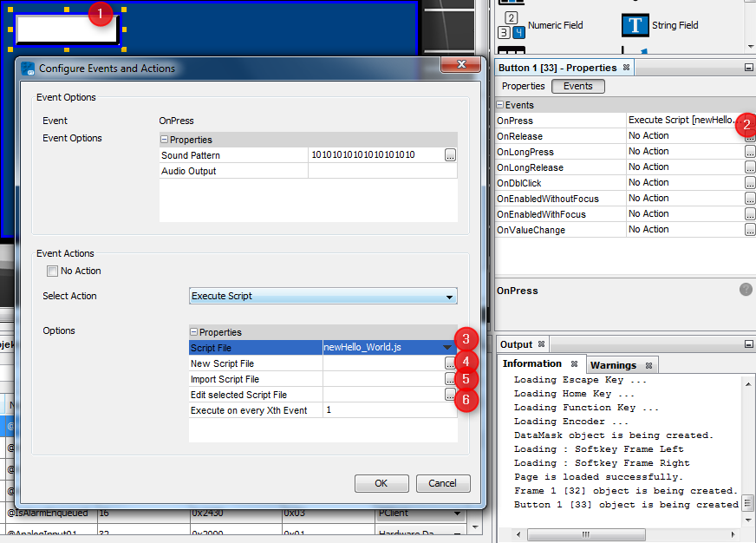The image size is (756, 543).
Task: Select the Numeric Field widget icon
Action: tap(511, 25)
